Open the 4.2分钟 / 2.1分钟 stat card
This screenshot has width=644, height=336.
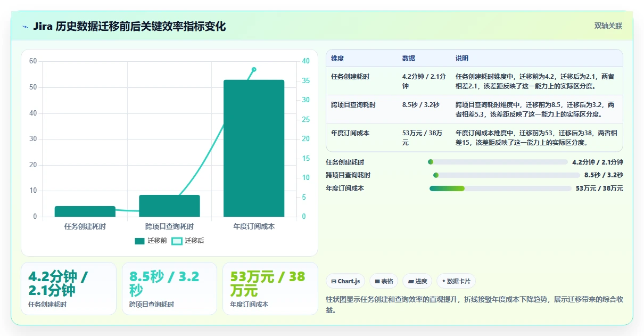tap(69, 289)
